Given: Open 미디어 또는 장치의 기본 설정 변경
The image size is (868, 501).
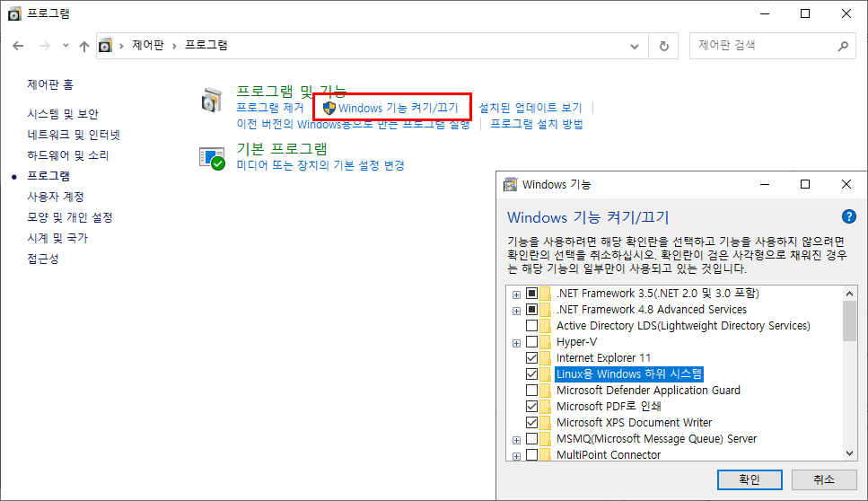Looking at the screenshot, I should click(x=320, y=165).
